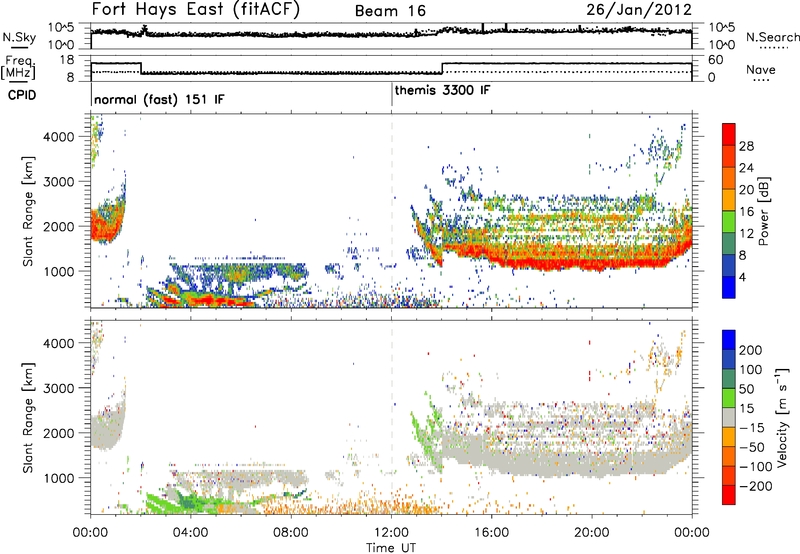Select the "Freq. [MHz]" axis label
The image size is (800, 554).
[x=18, y=67]
